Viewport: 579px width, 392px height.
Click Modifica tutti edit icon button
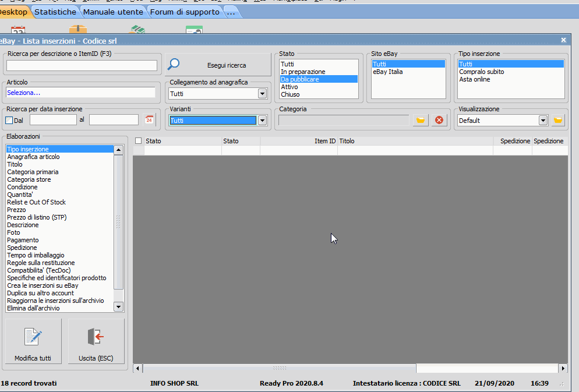33,341
